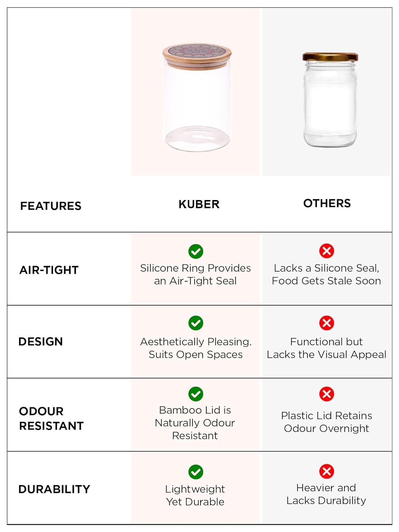Click the red cross in Durability row
The image size is (399, 532).
click(327, 471)
